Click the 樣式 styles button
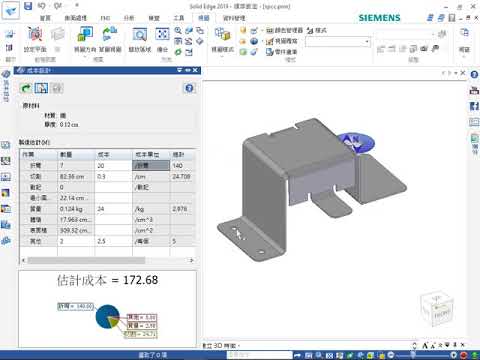The height and width of the screenshot is (360, 480). (317, 31)
